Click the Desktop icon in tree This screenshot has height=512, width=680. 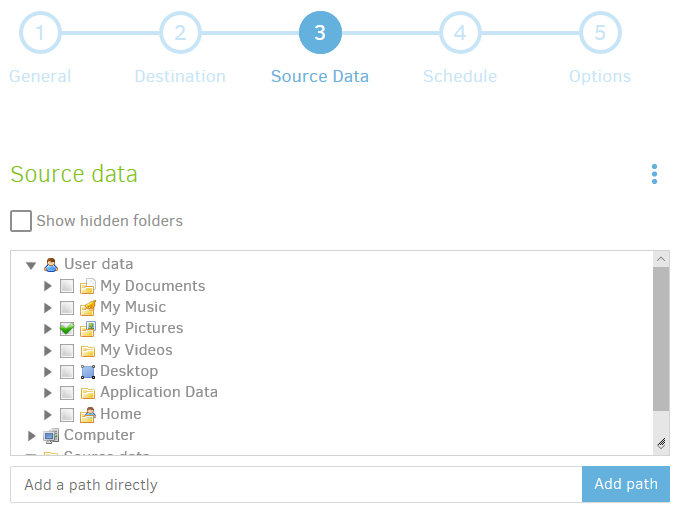(x=88, y=371)
